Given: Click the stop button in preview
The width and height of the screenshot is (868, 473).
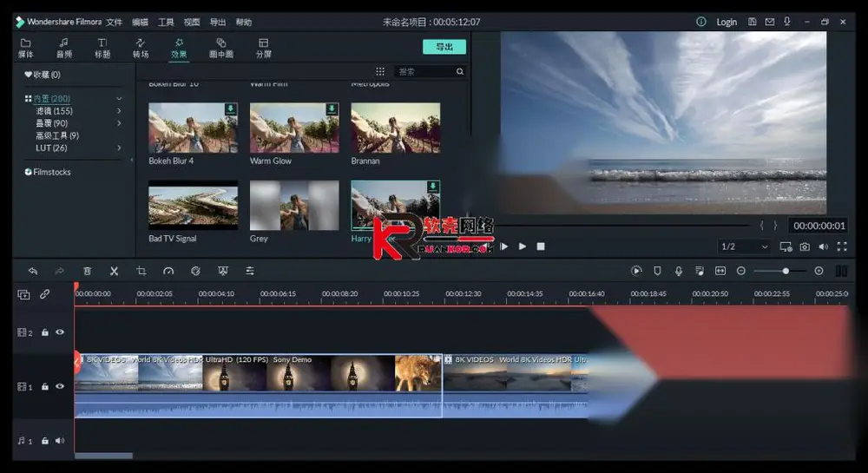Looking at the screenshot, I should [541, 246].
